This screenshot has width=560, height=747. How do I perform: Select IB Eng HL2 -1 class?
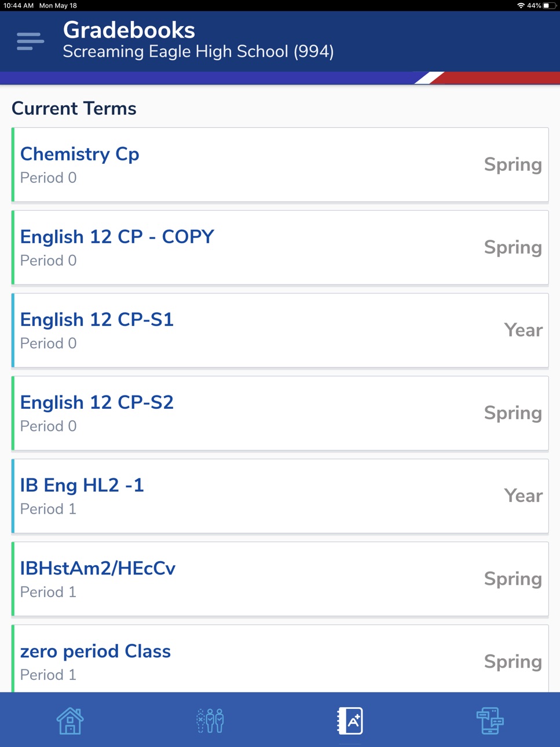[280, 496]
